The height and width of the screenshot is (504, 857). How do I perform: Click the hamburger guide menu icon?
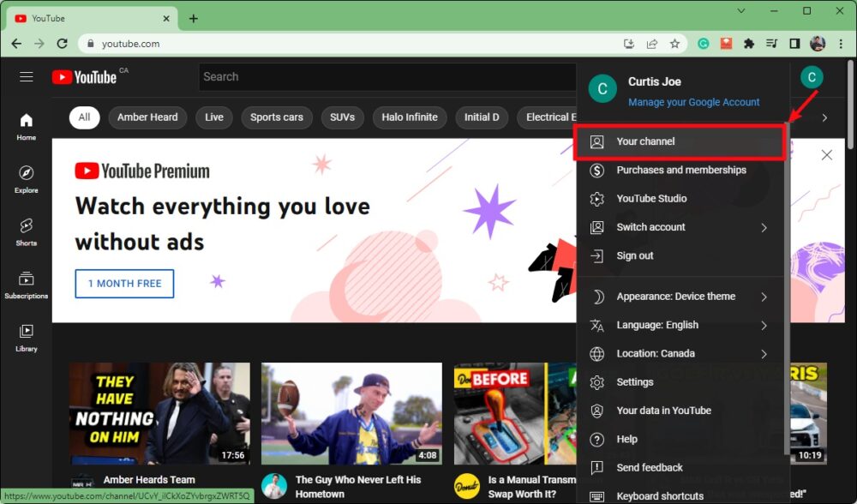26,76
